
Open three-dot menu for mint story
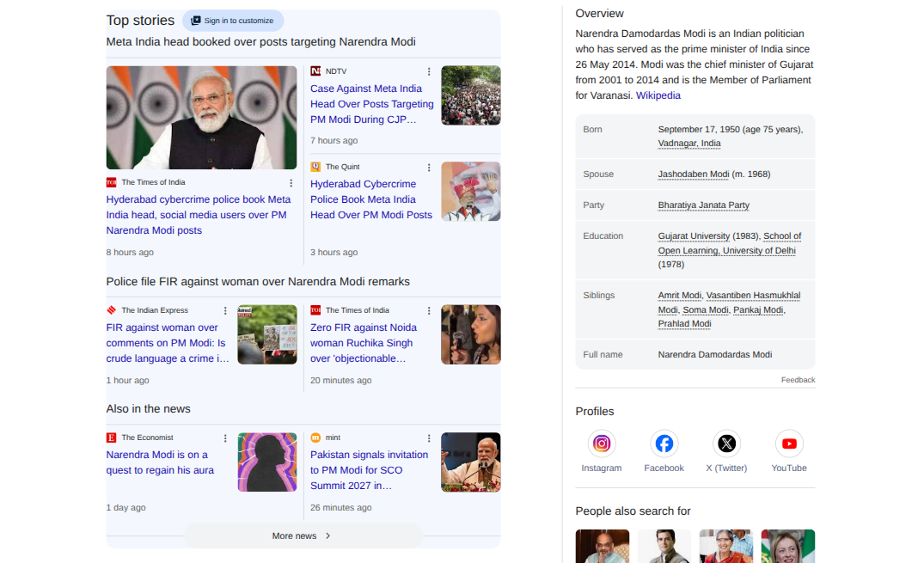(429, 438)
